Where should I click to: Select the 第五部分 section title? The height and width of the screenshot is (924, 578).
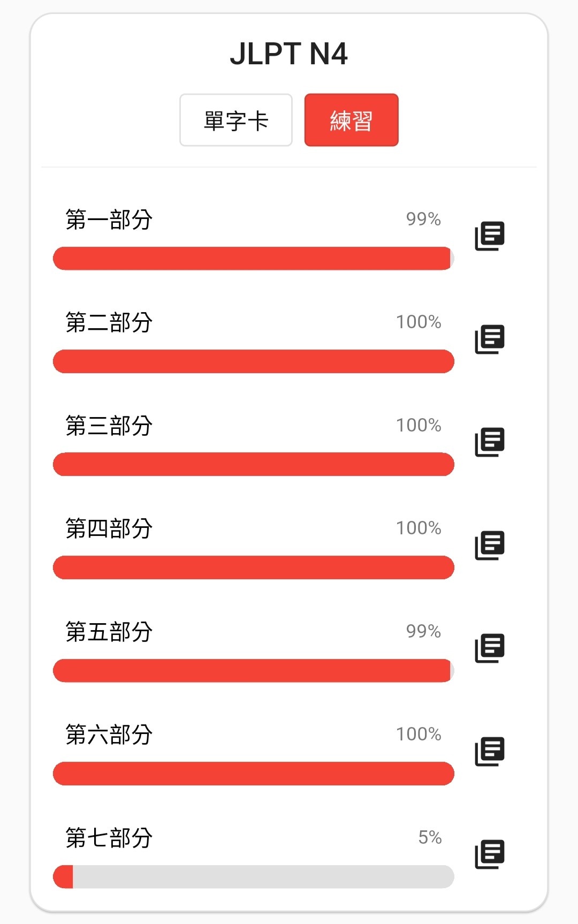pyautogui.click(x=109, y=632)
